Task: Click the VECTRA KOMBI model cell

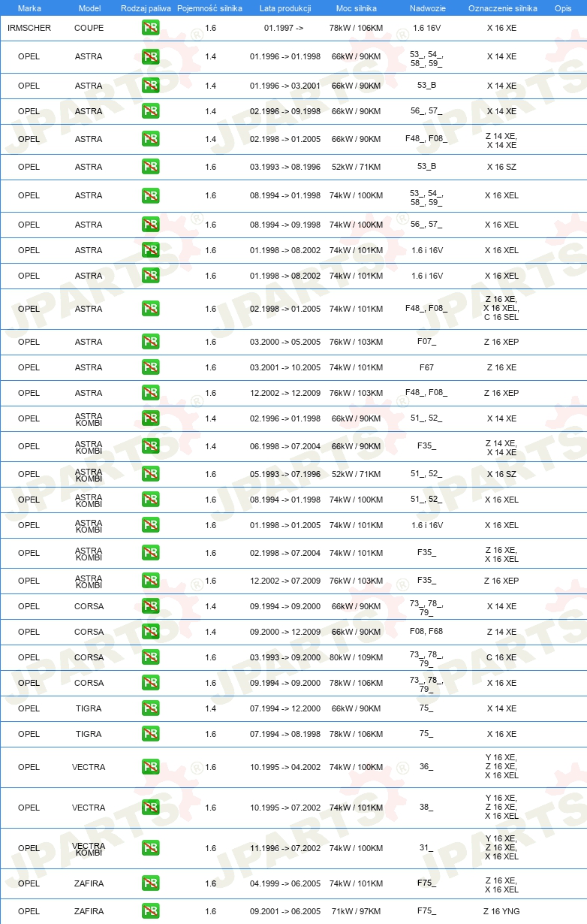Action: pyautogui.click(x=89, y=849)
